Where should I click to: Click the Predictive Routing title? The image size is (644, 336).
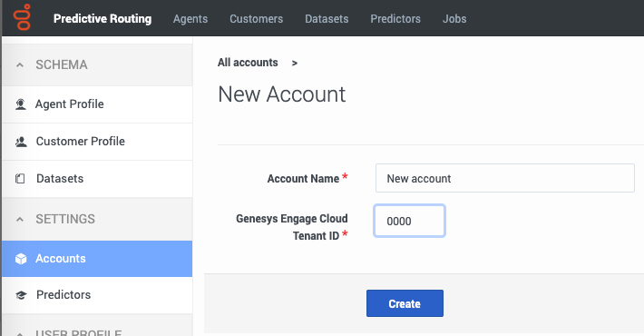point(102,19)
